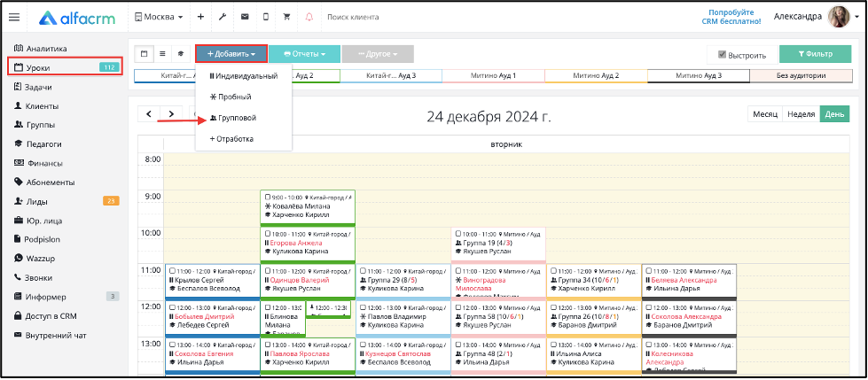Open the envelope mail icon

click(x=244, y=17)
